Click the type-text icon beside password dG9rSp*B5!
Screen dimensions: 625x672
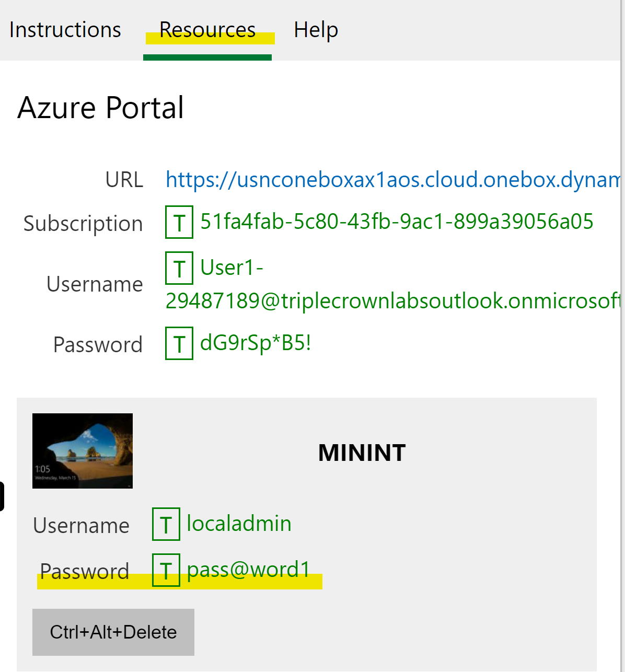tap(179, 344)
